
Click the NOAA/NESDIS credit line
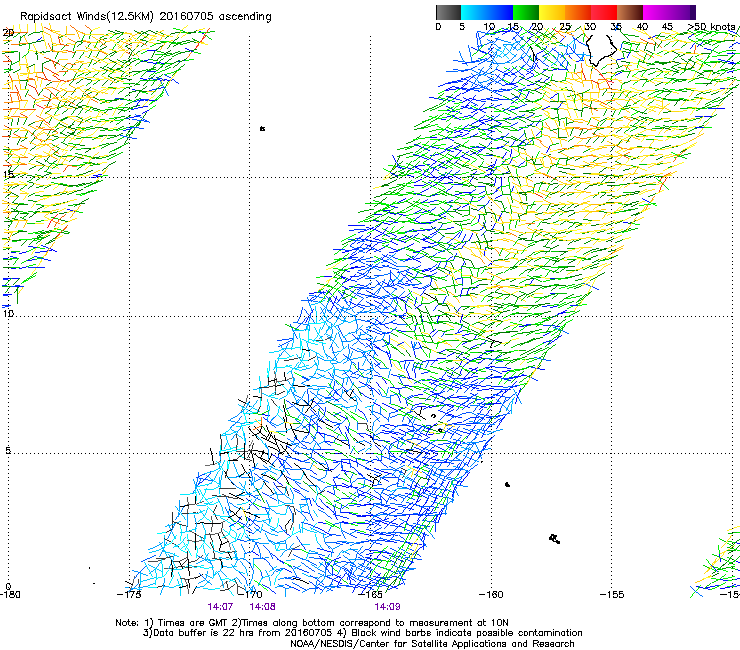[432, 644]
